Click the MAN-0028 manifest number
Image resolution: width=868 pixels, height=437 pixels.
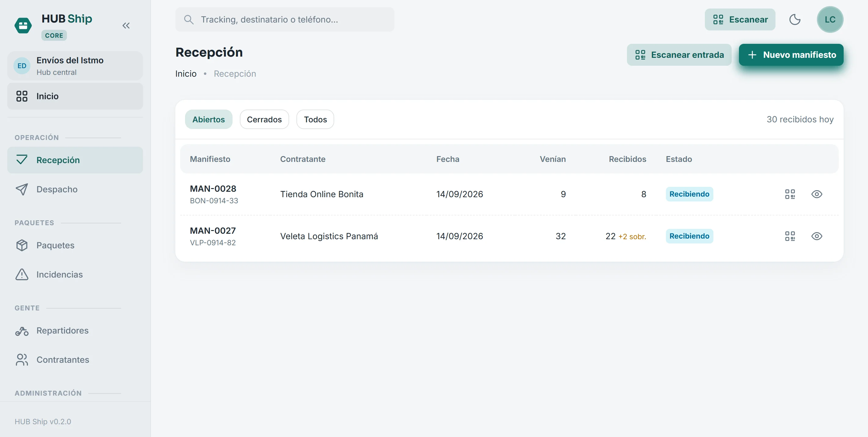[x=213, y=189]
